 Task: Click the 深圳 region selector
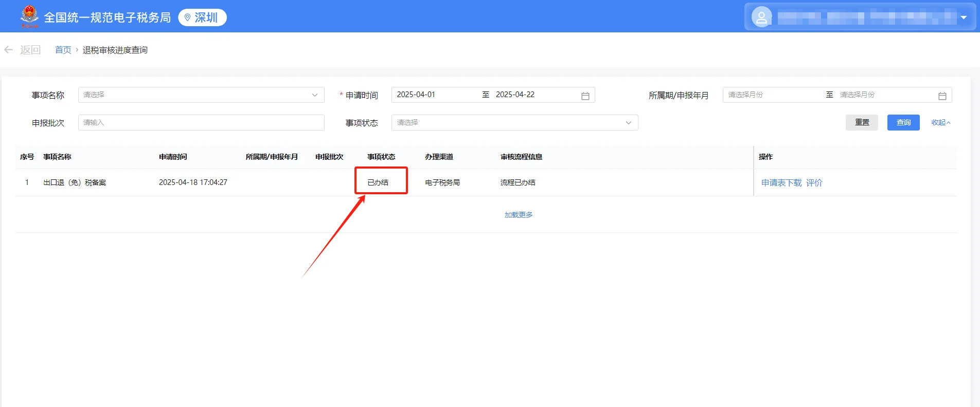point(202,17)
